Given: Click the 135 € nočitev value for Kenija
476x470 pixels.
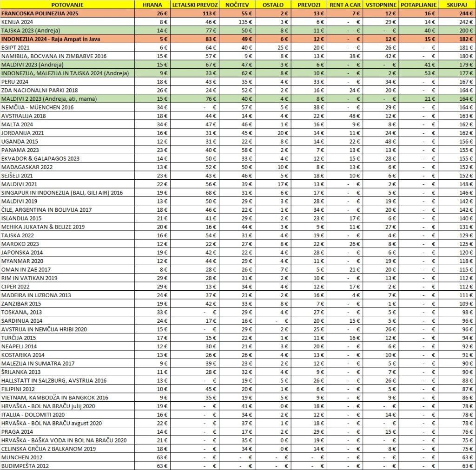Looking at the screenshot, I should coord(245,22).
